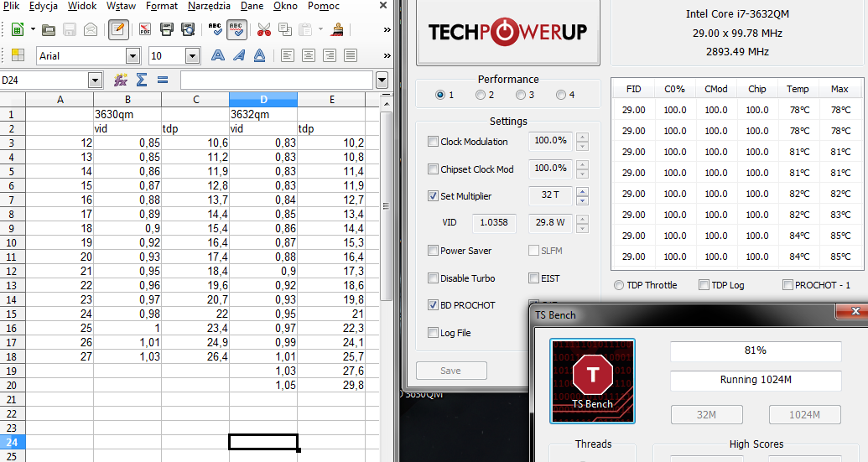Enable Power Saver checkbox

[x=433, y=251]
